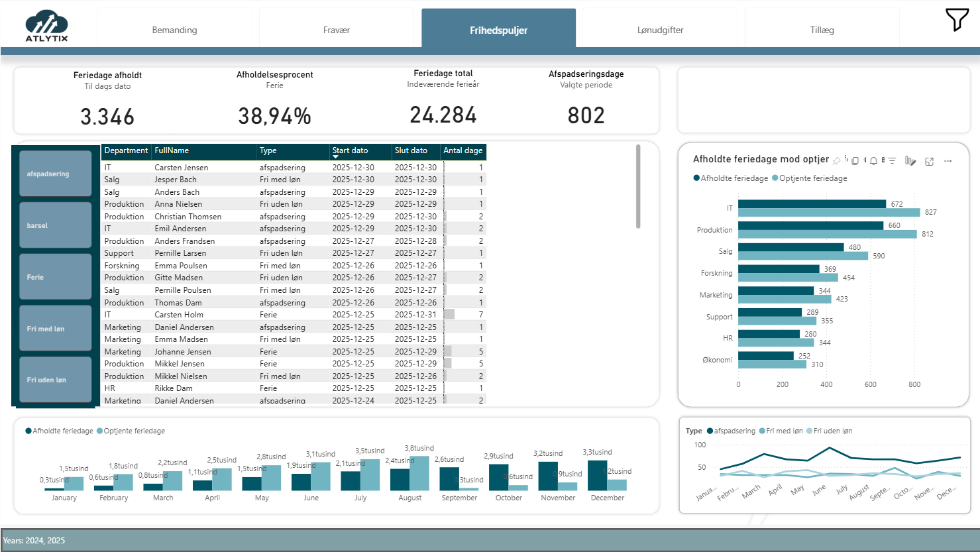Image resolution: width=980 pixels, height=552 pixels.
Task: Toggle the Fri med løn slicer
Action: tap(56, 329)
